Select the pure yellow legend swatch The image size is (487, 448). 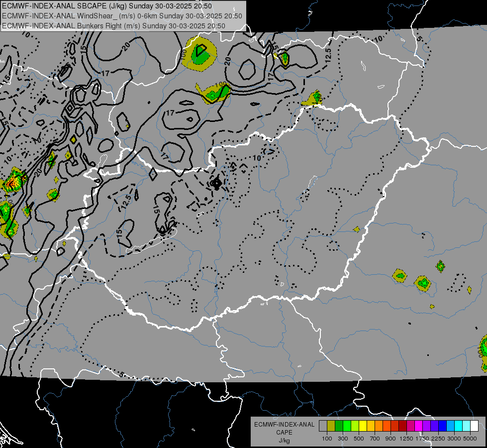click(363, 426)
